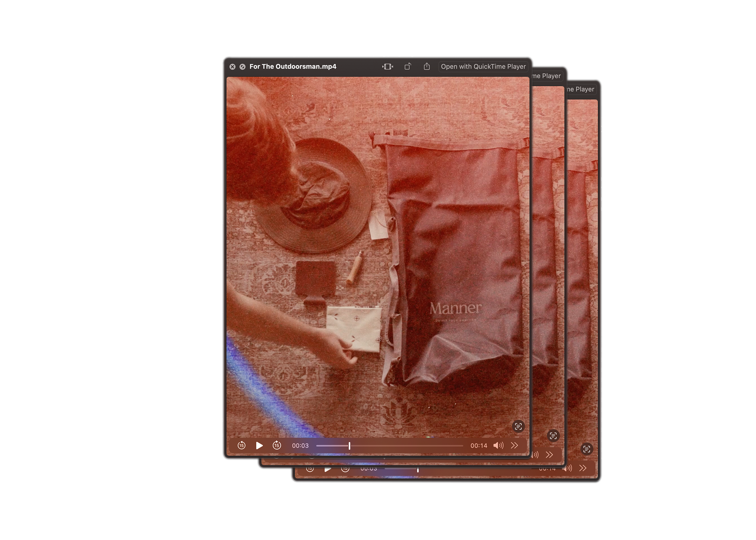Image resolution: width=756 pixels, height=540 pixels.
Task: Rotate the video using the Rotate Left icon
Action: 408,67
